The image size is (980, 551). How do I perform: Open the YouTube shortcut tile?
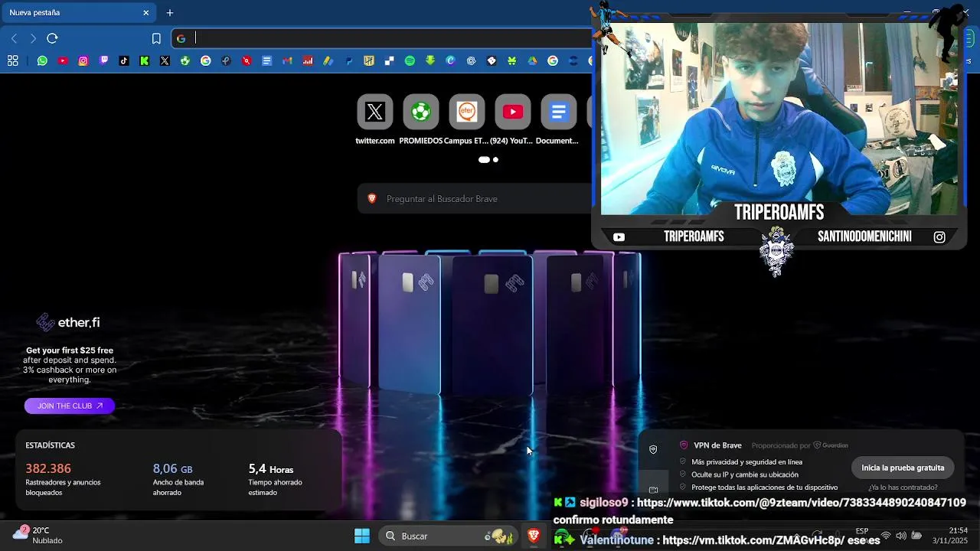[x=513, y=119]
